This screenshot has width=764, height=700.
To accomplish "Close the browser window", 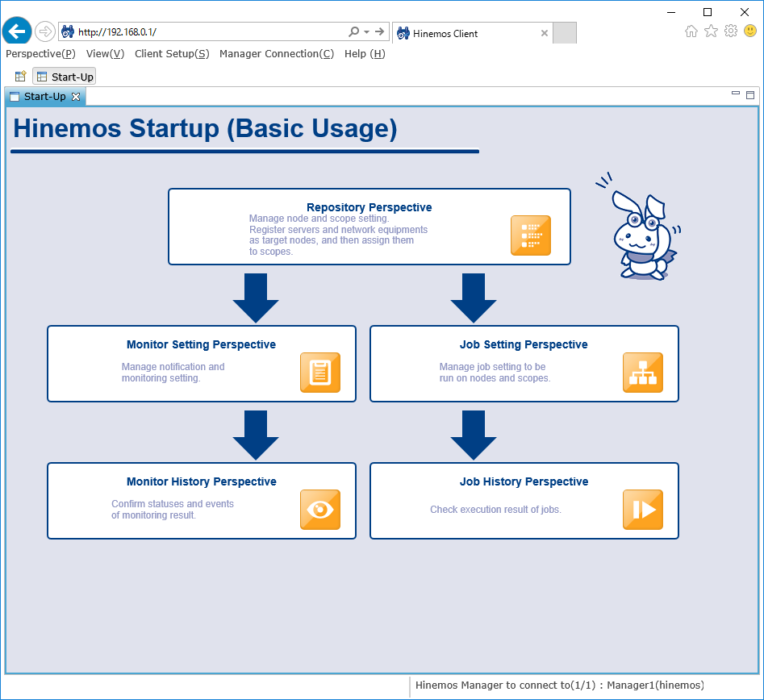I will (745, 12).
